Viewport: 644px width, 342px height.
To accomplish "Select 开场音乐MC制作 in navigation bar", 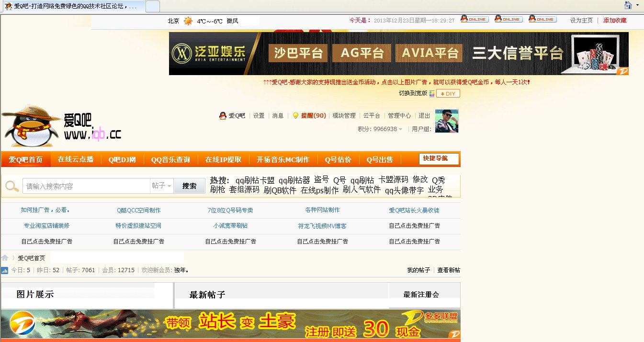I will [283, 159].
